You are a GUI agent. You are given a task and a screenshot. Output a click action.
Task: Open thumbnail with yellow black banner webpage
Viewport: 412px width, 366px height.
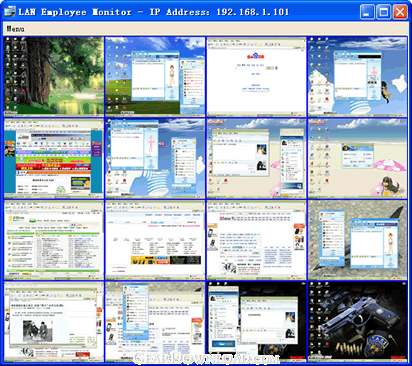(x=155, y=240)
